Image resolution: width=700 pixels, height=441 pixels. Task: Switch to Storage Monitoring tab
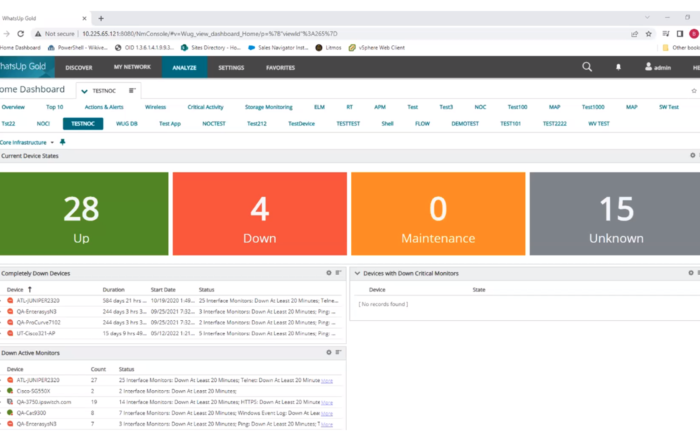coord(269,107)
